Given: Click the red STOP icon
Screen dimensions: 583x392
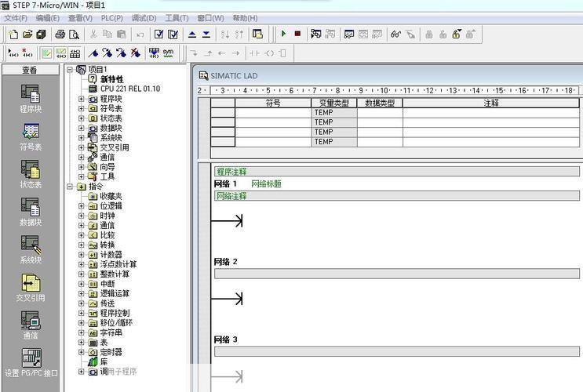Looking at the screenshot, I should 297,34.
